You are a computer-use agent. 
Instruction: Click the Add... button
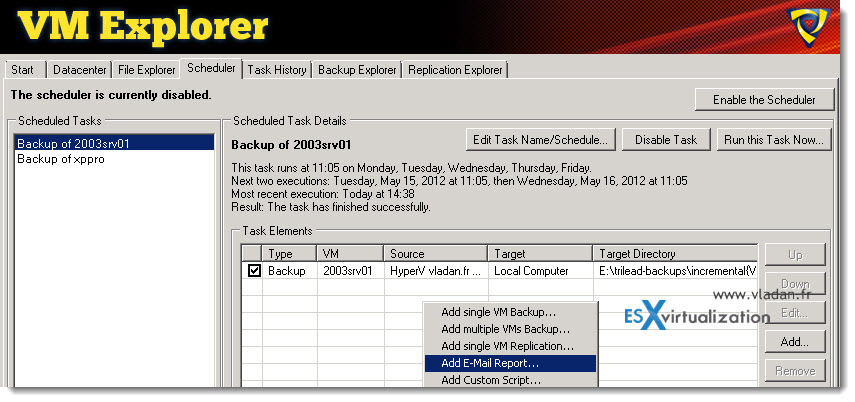(794, 342)
